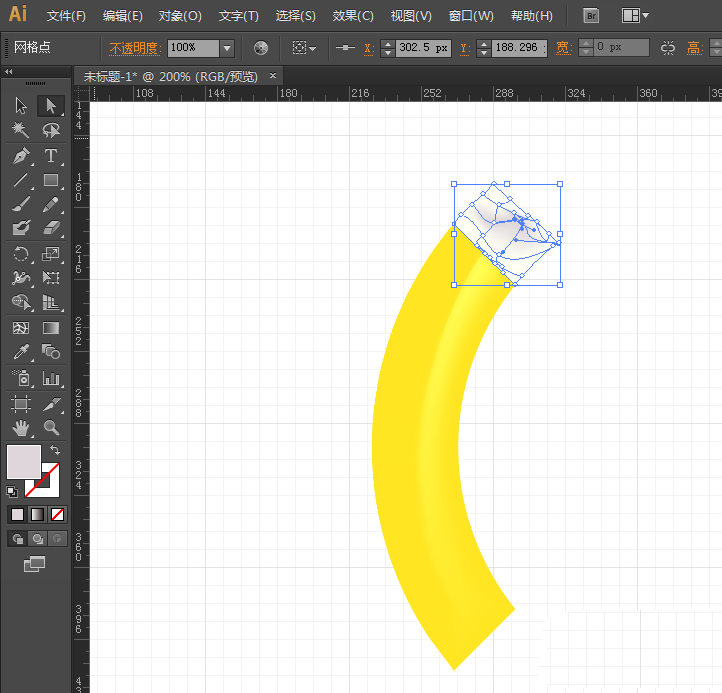Pick the Mesh tool in toolbox
This screenshot has width=722, height=693.
click(21, 328)
